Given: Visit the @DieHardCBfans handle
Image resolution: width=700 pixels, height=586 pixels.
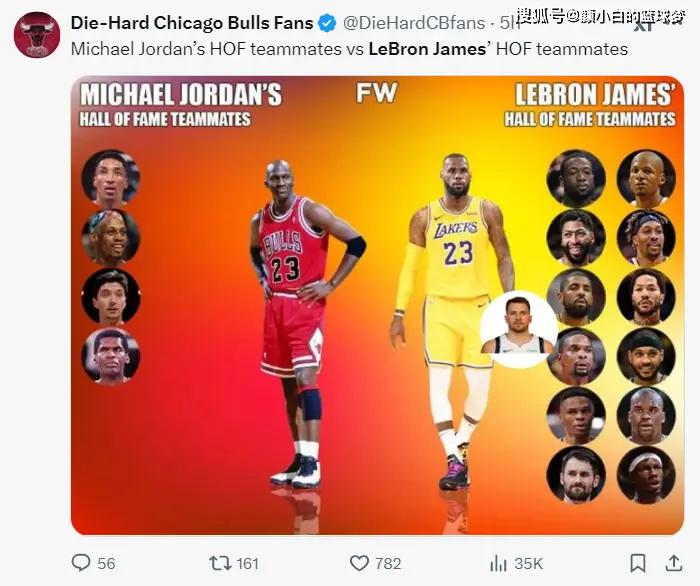Looking at the screenshot, I should tap(414, 23).
